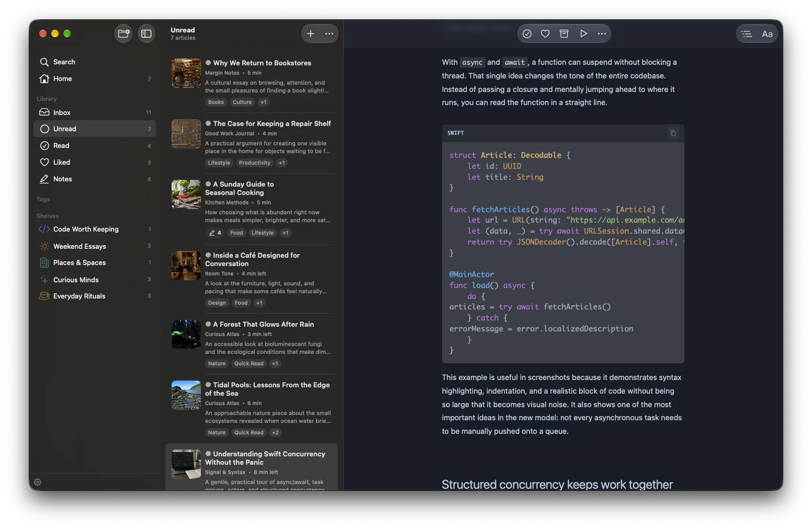
Task: Open settings gear at sidebar bottom
Action: 38,482
